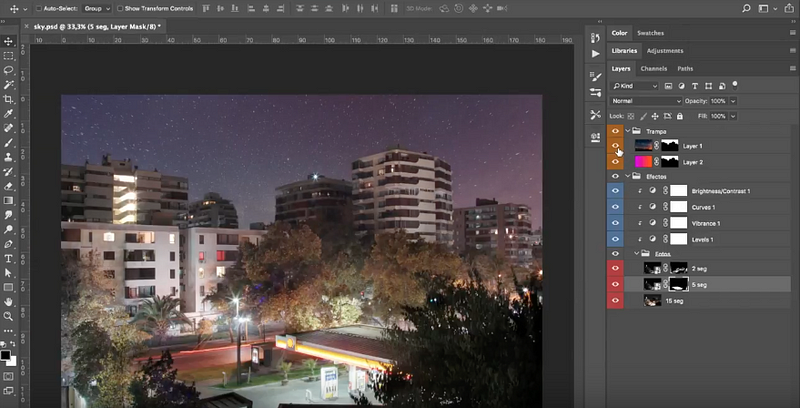Select the sky.psd document tab
Screen dimensions: 800x408
(97, 26)
